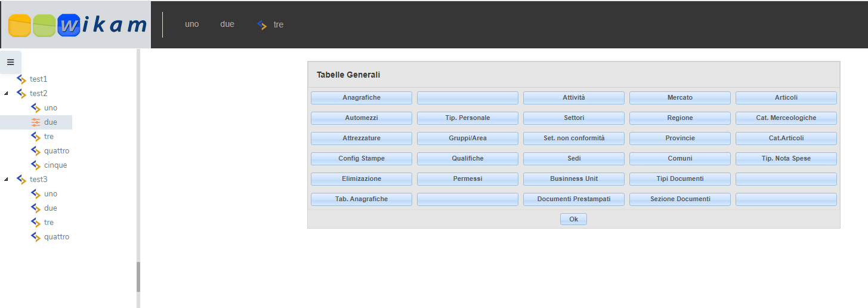Open the Anagrafiche table button
Image resolution: width=868 pixels, height=308 pixels.
362,98
